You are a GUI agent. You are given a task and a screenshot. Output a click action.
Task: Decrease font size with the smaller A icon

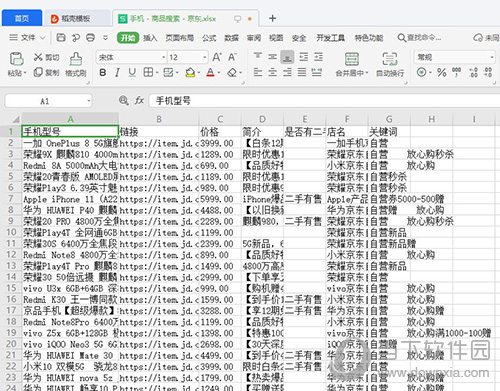coord(232,57)
